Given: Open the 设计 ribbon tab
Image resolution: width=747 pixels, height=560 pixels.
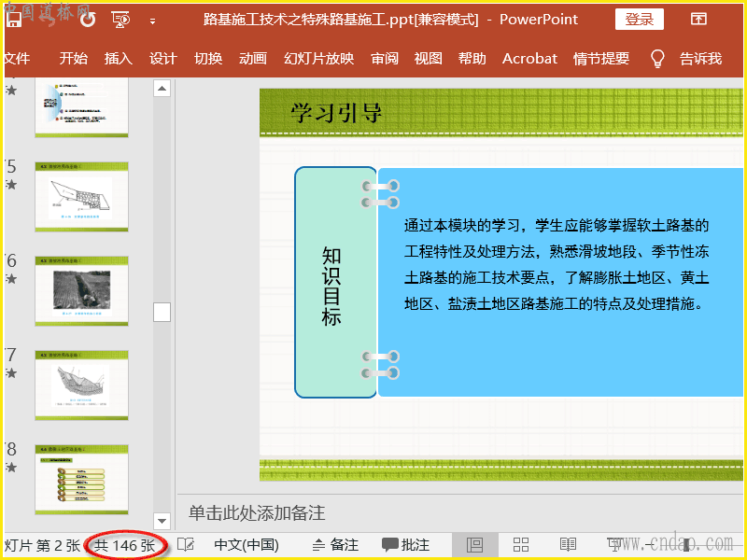Looking at the screenshot, I should pos(162,58).
